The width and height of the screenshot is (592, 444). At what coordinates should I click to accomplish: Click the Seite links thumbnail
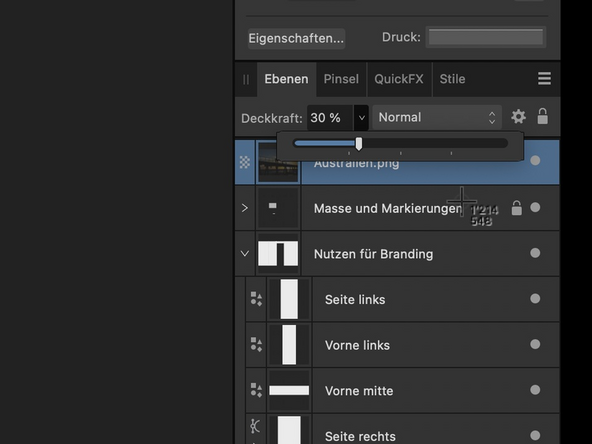click(289, 299)
